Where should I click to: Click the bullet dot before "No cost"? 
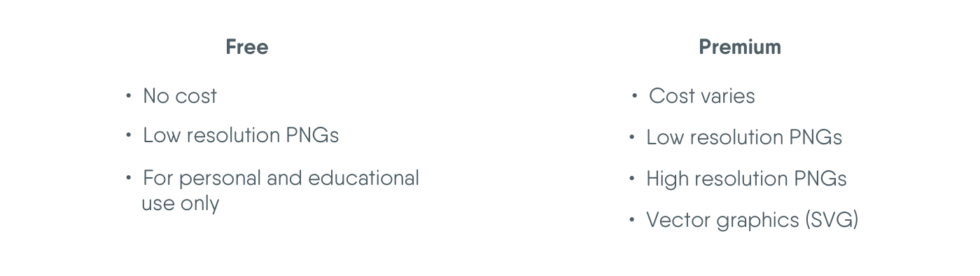pyautogui.click(x=128, y=95)
